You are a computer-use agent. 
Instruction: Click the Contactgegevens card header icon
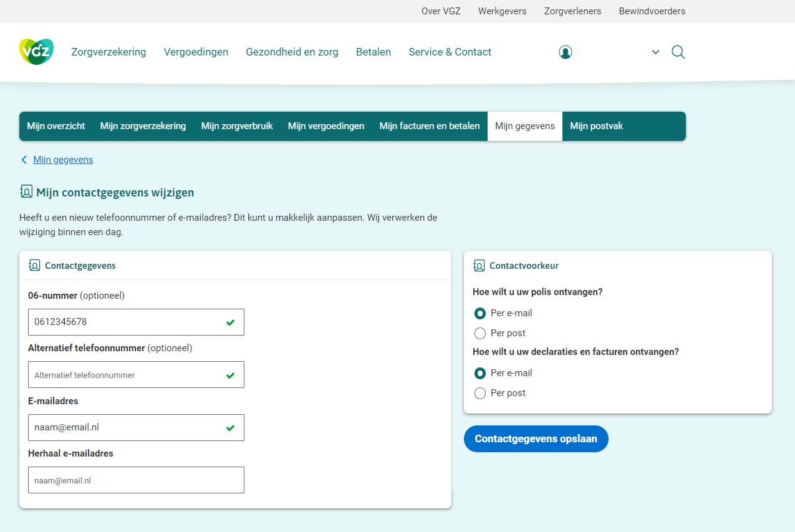point(35,266)
